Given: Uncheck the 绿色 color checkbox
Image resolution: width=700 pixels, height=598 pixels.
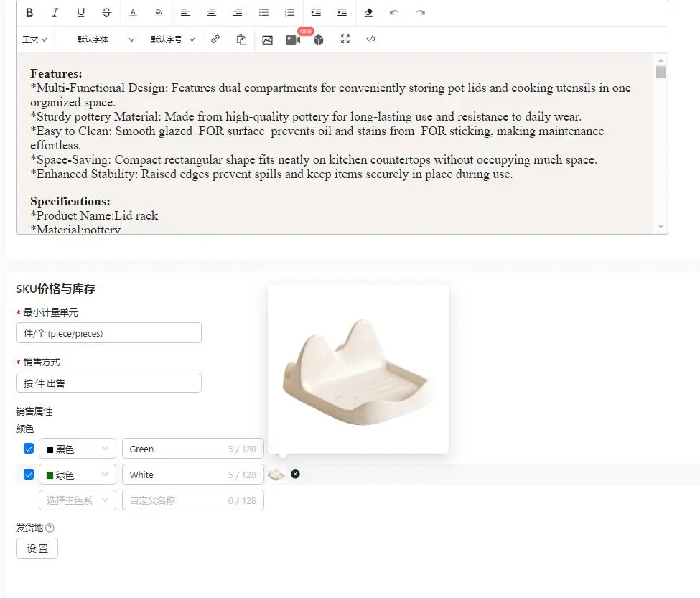Looking at the screenshot, I should [29, 475].
